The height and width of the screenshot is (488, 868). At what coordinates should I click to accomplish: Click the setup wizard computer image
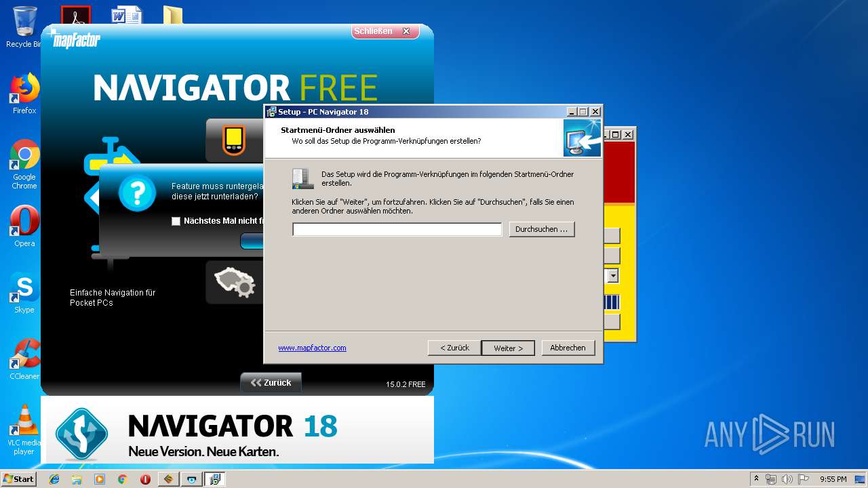(x=583, y=138)
